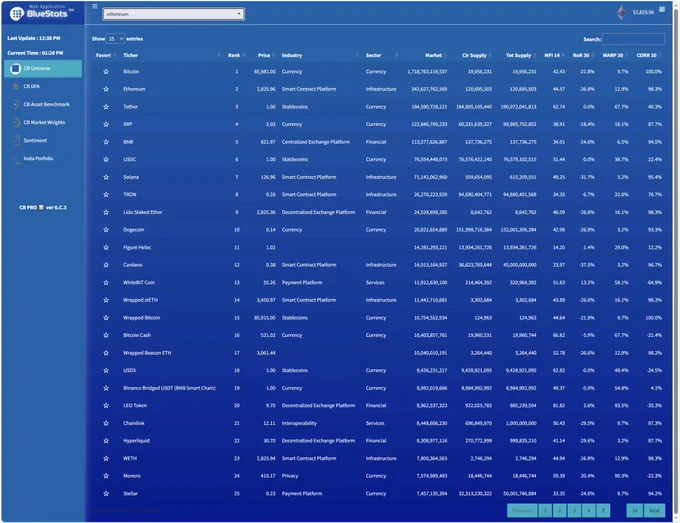The image size is (680, 523).
Task: Click the star beside USDS
Action: (x=106, y=370)
